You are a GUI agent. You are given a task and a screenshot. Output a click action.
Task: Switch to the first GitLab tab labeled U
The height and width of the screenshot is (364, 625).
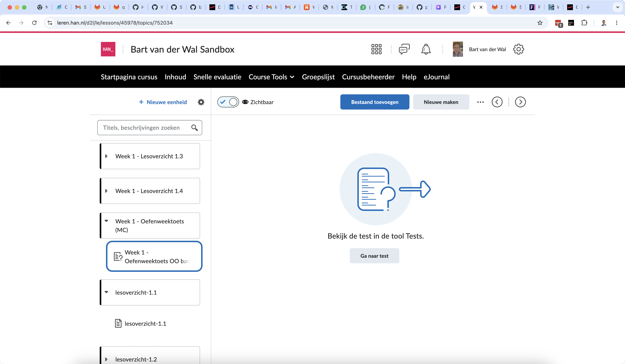(100, 7)
